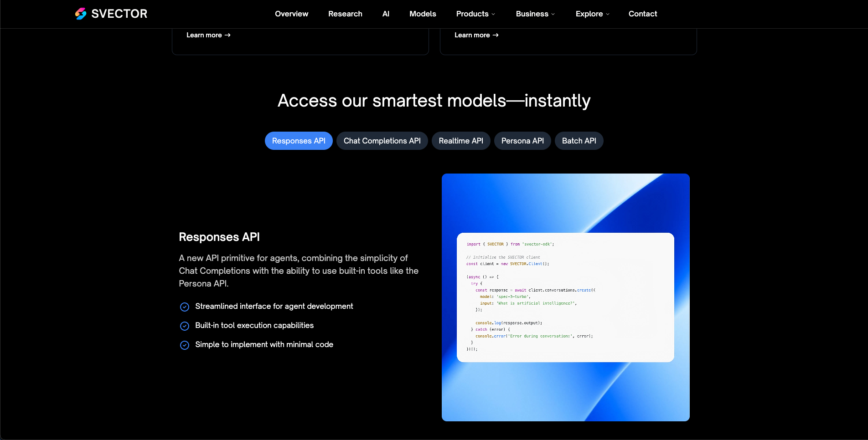Click the paragraph beginning 'A new API primitive'
The width and height of the screenshot is (868, 440).
[x=299, y=271]
